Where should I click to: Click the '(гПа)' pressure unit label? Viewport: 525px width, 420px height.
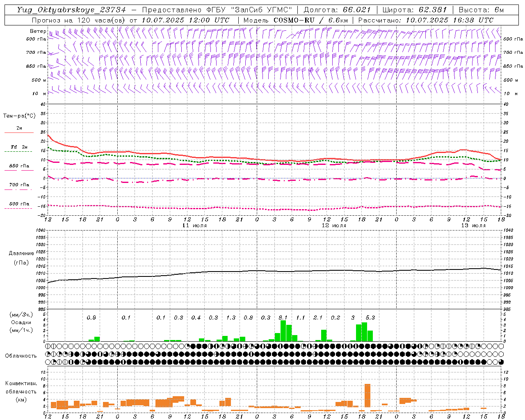point(21,262)
